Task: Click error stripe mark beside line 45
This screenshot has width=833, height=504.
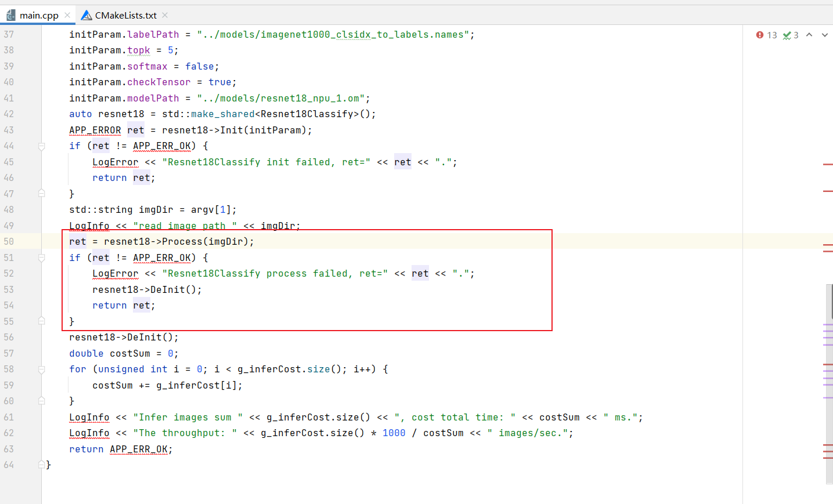Action: 828,165
